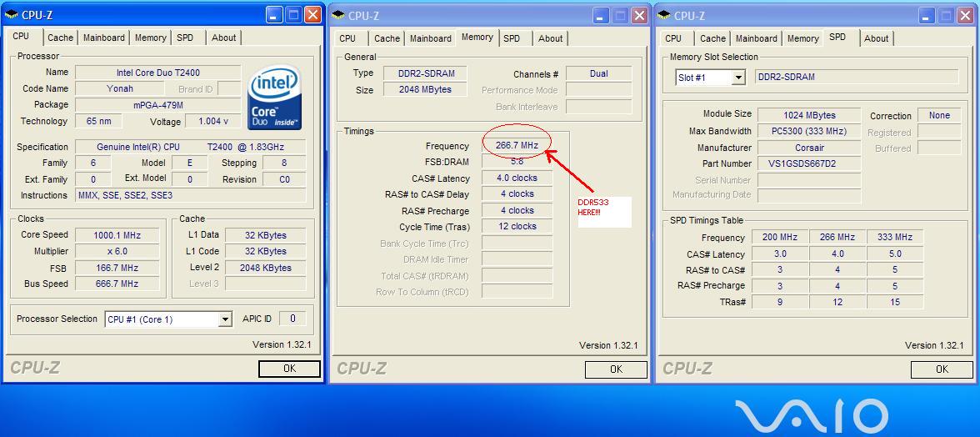Viewport: 980px width, 437px height.
Task: Close the right CPU-Z window
Action: pos(964,16)
